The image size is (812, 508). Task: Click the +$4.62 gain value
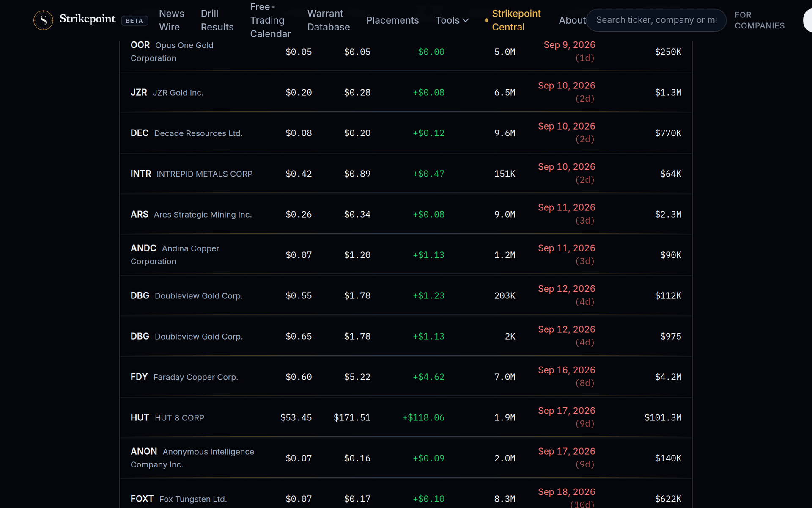428,377
